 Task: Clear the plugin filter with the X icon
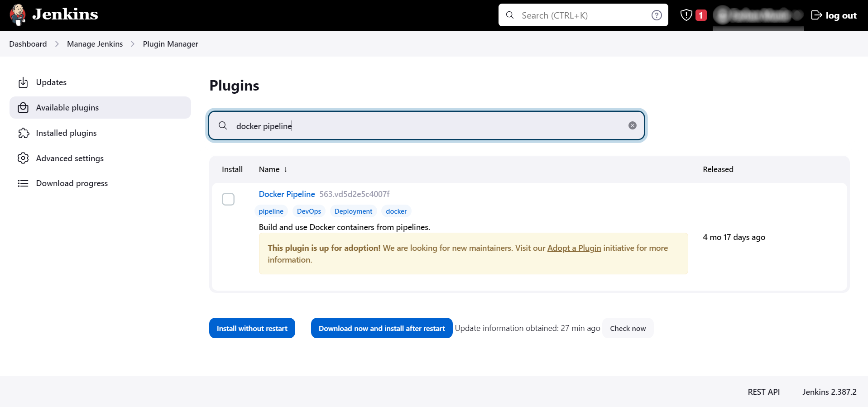coord(633,125)
